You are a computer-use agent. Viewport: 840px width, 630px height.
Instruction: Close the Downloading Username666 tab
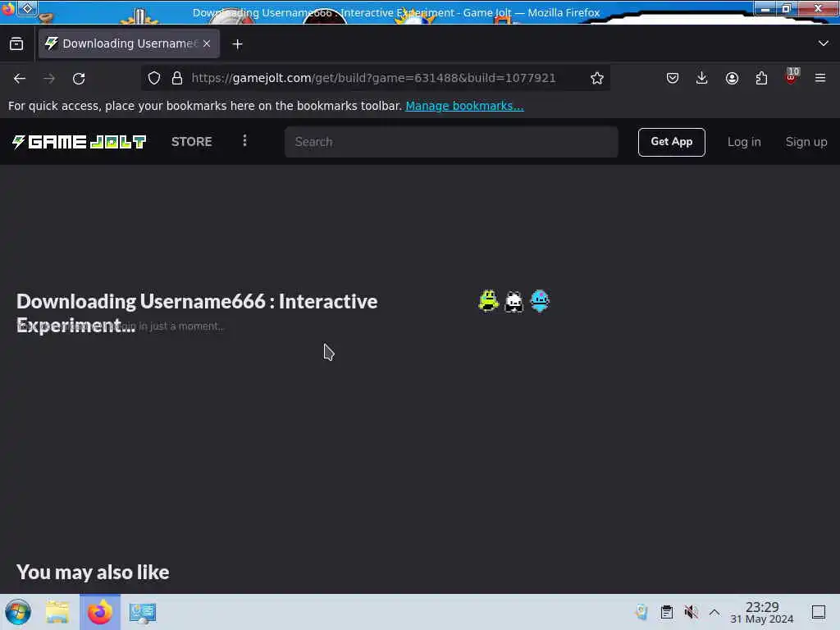point(207,44)
